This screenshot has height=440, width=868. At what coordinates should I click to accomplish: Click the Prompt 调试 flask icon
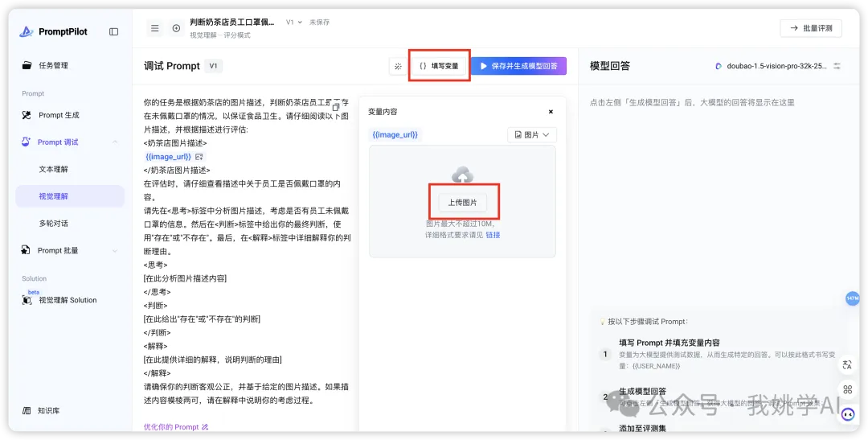[x=26, y=142]
